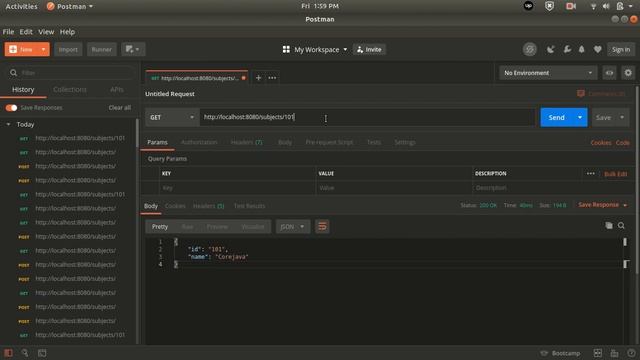
Task: Search the response body magnifier icon
Action: point(621,226)
